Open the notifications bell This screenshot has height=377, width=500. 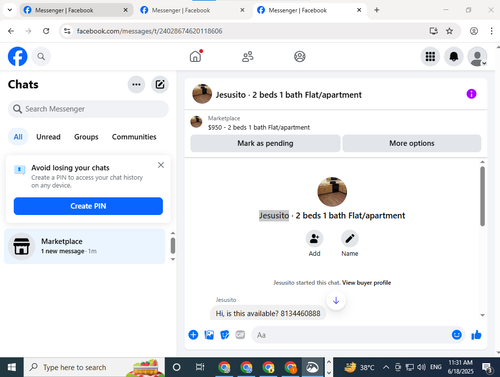[454, 57]
